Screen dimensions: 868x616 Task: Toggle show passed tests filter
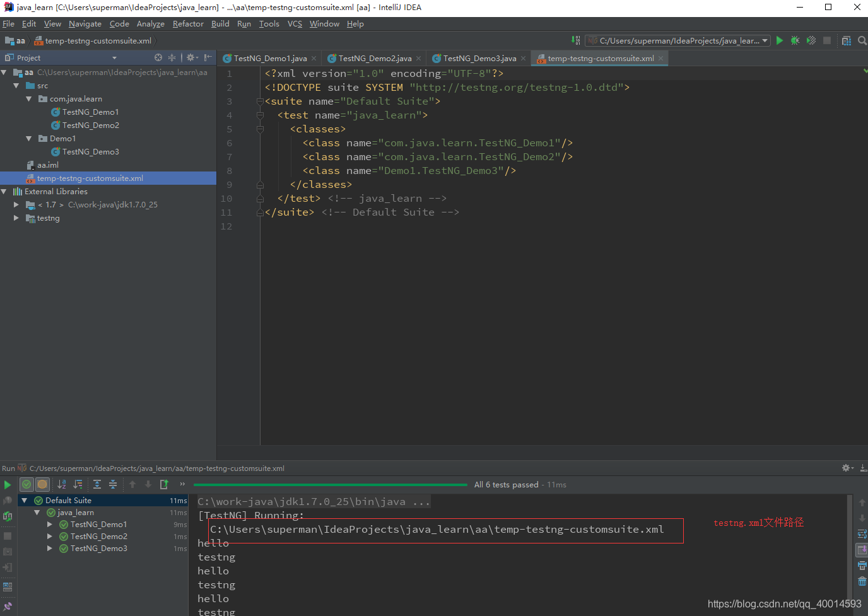point(26,484)
